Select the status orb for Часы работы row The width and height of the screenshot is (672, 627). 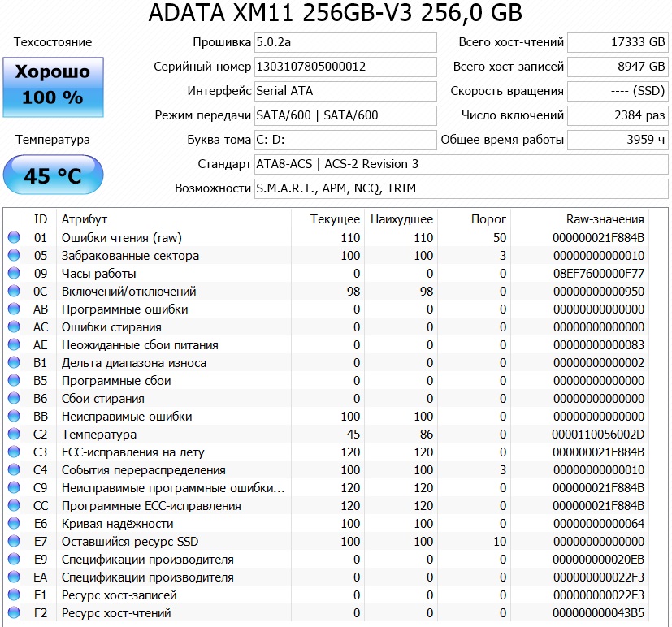click(x=14, y=274)
